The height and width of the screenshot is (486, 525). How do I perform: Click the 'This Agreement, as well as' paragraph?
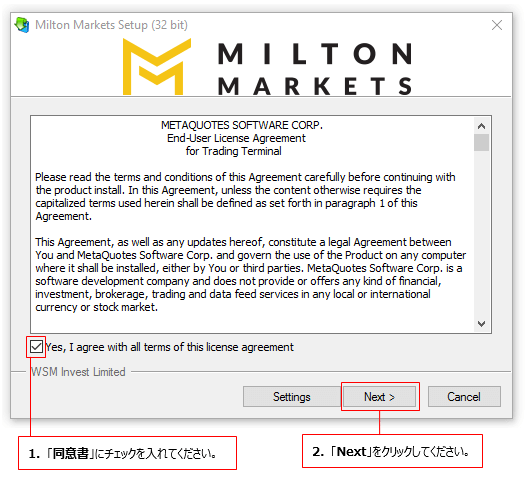(250, 274)
